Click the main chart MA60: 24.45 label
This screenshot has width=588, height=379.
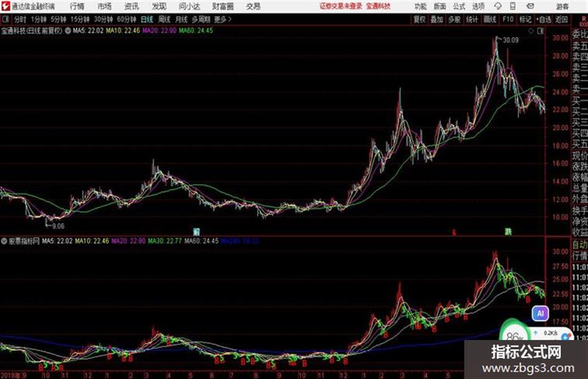[196, 30]
